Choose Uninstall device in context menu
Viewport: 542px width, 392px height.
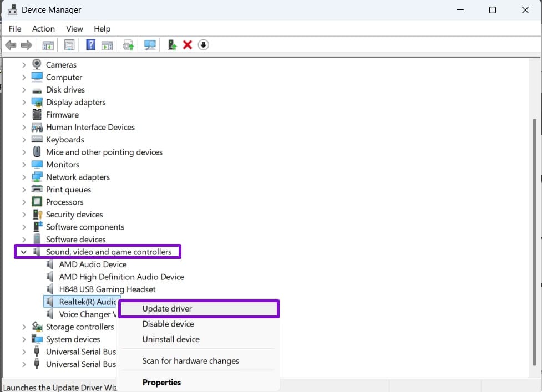[x=199, y=339]
